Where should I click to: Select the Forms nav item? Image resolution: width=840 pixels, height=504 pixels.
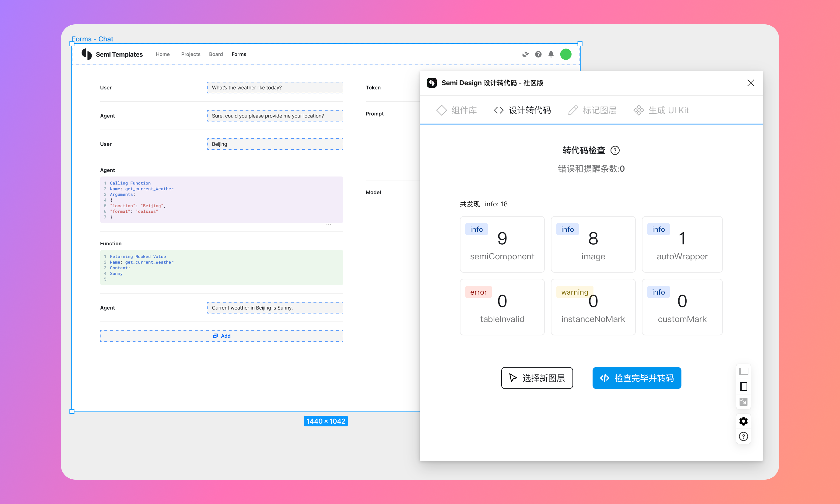point(239,54)
